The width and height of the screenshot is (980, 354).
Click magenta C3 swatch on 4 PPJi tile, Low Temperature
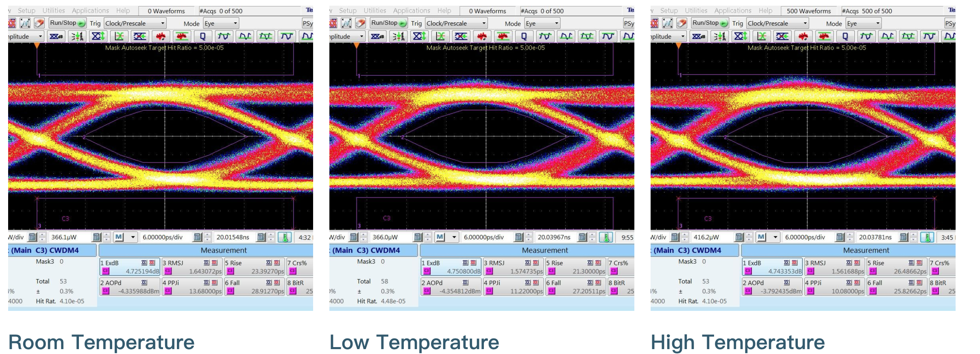pyautogui.click(x=489, y=291)
